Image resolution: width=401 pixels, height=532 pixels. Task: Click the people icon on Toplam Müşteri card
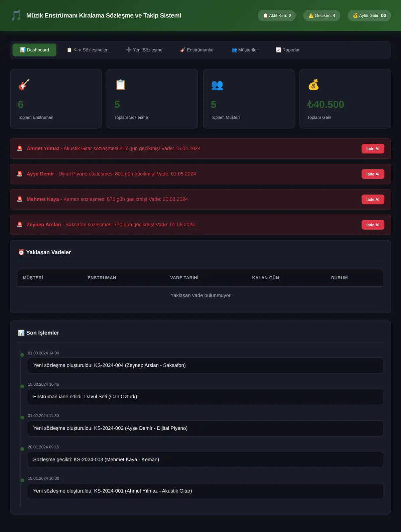[217, 85]
